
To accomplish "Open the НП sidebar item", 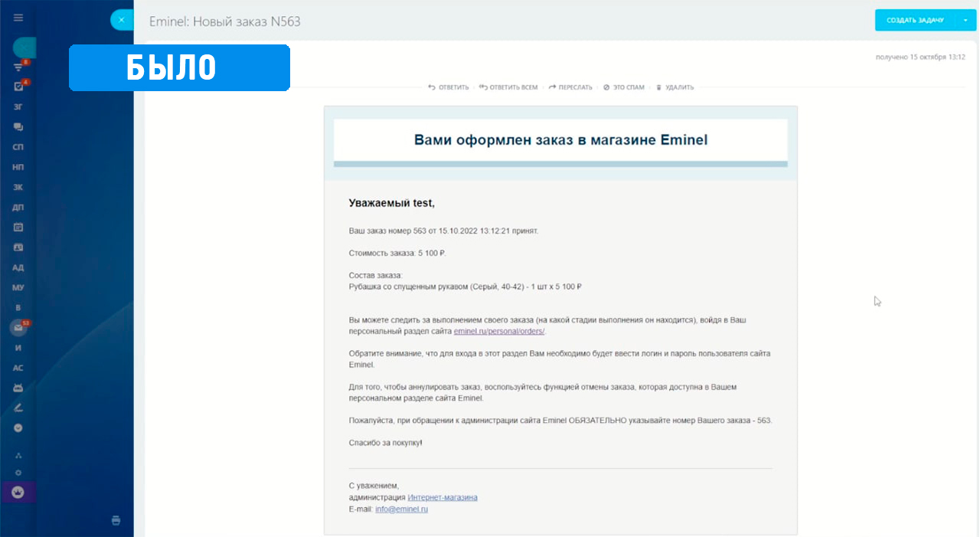I will pos(18,167).
